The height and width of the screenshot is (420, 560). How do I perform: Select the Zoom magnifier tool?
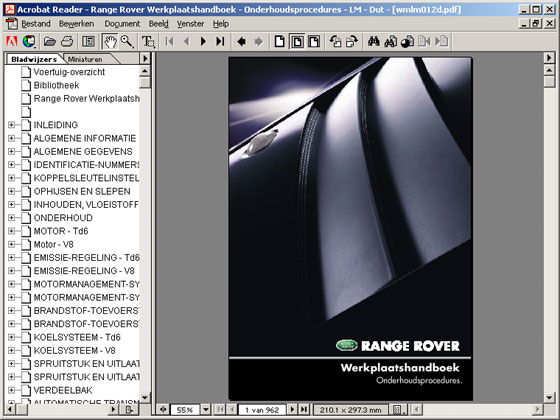pyautogui.click(x=127, y=41)
